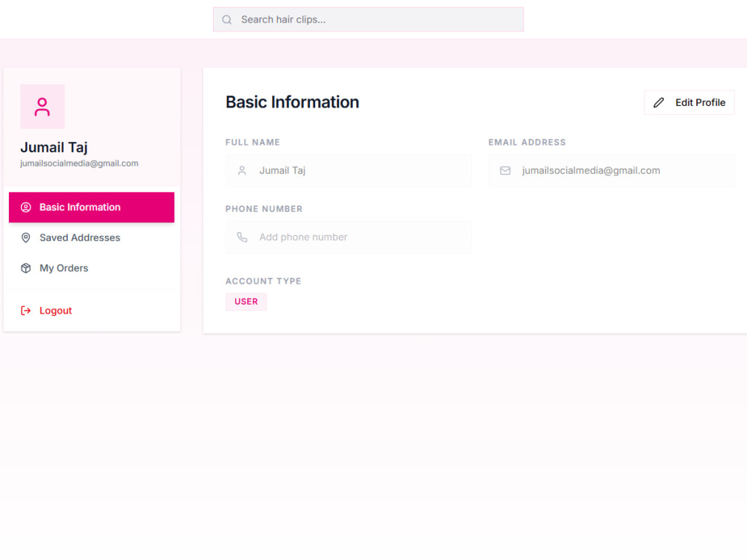Click the Add phone number field
Image resolution: width=747 pixels, height=560 pixels.
point(349,237)
